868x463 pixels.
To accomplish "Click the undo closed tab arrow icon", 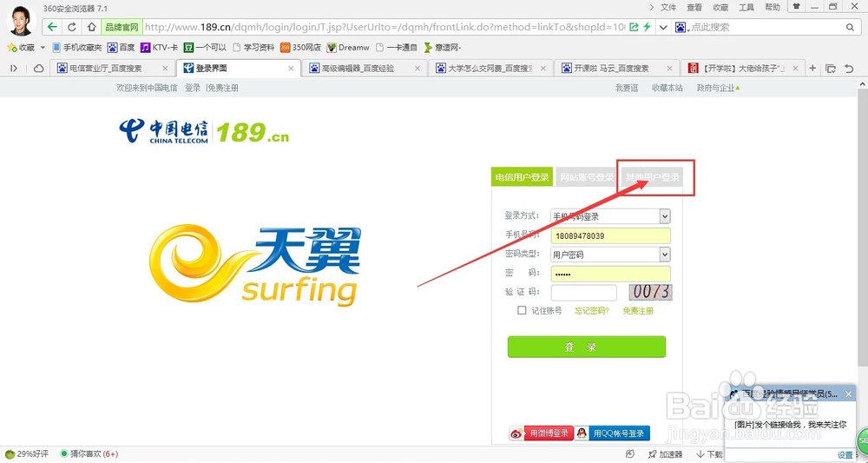I will tap(849, 68).
